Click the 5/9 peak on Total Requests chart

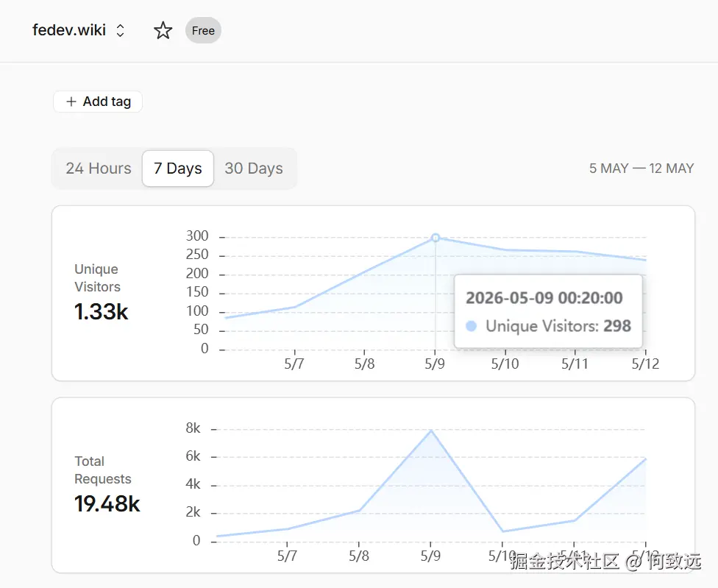point(431,431)
